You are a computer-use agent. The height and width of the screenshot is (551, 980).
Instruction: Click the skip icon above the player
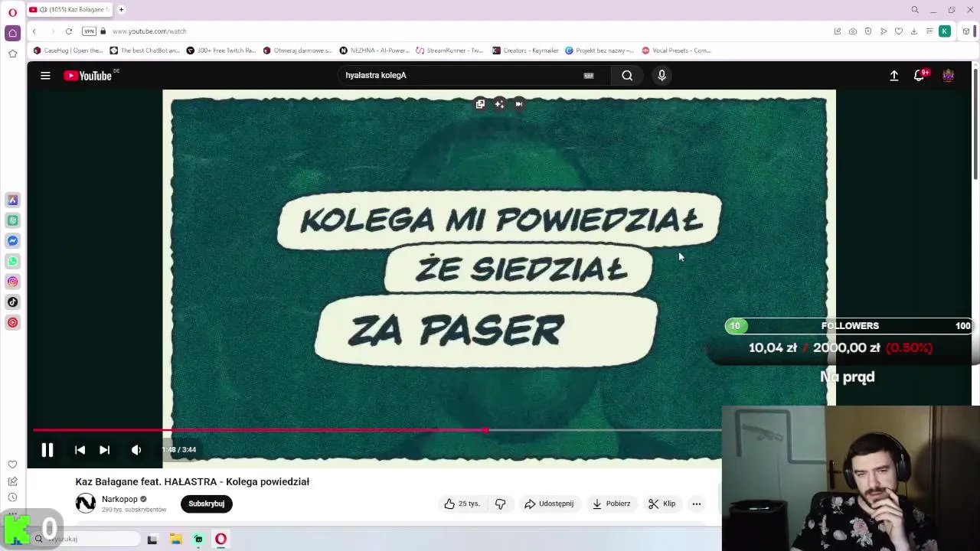518,104
